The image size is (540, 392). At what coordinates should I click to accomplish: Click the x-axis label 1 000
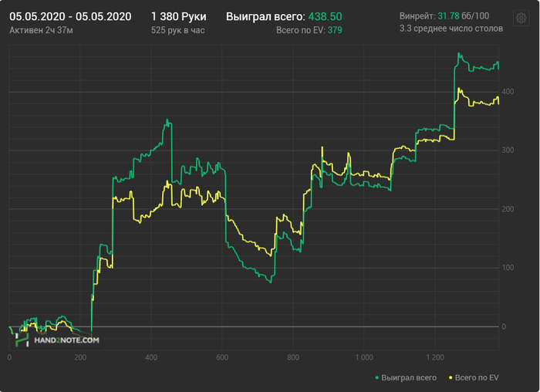pos(364,357)
